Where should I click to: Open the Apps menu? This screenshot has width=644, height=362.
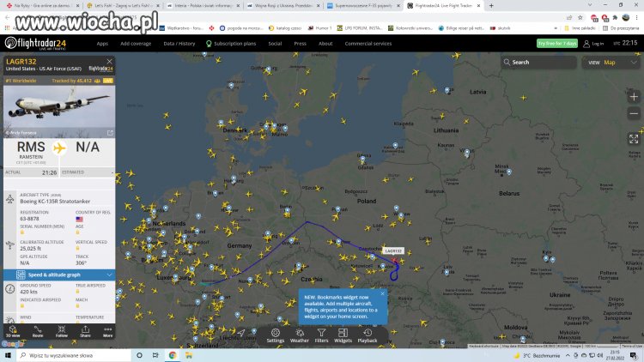click(x=102, y=44)
